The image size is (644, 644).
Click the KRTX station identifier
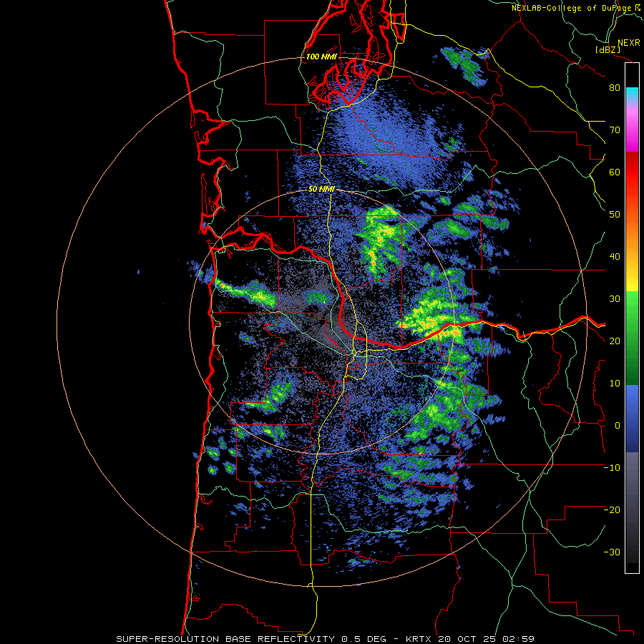coord(419,639)
